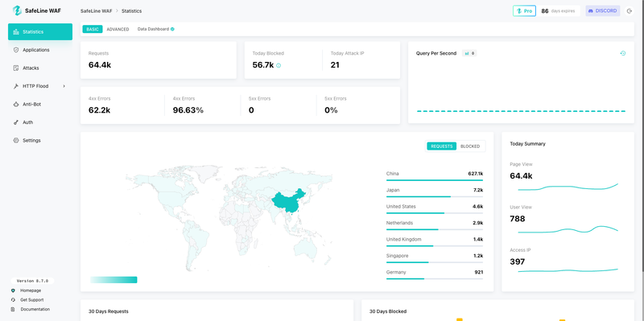Open the Data Dashboard tab
Screen dimensions: 644x321
[153, 29]
